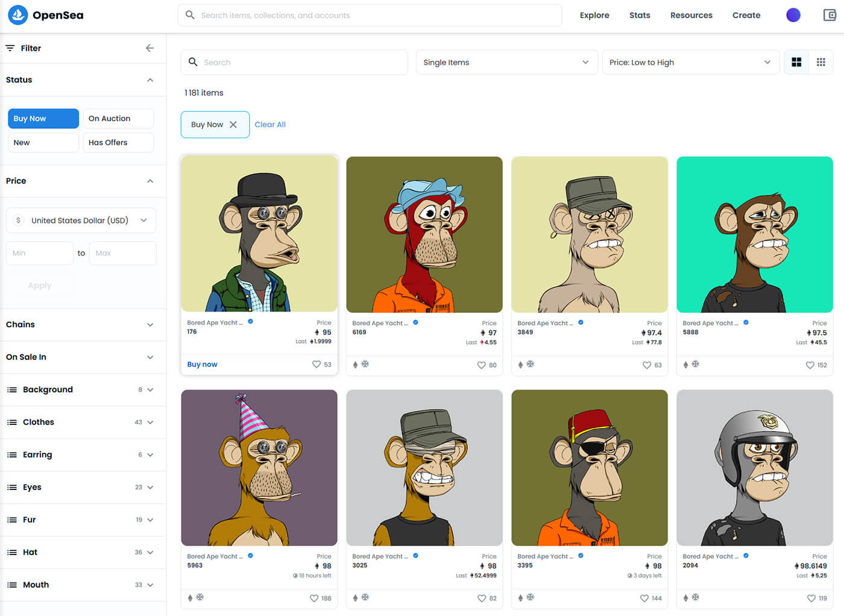Favorite ape 3395 with the heart icon
The image size is (844, 616).
(x=644, y=598)
